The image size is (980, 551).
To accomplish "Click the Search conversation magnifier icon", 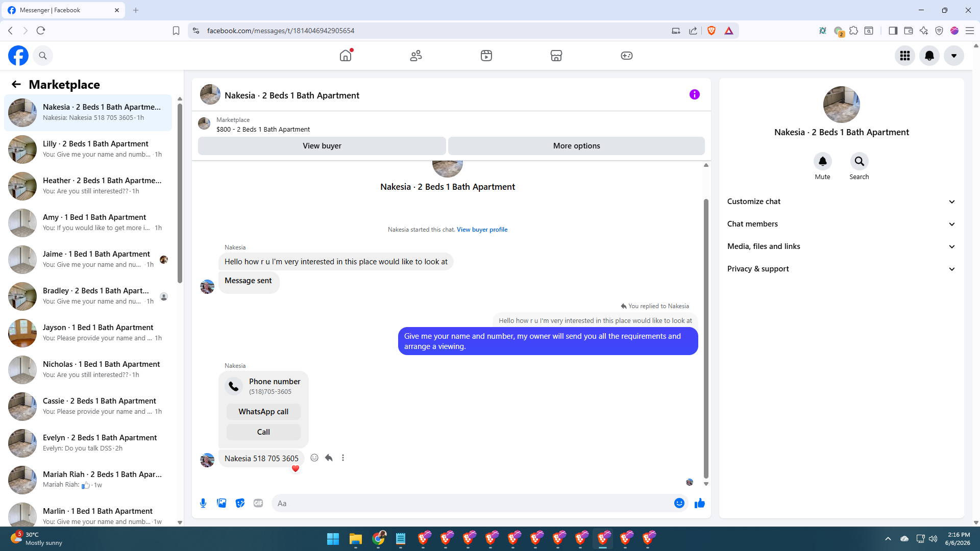I will 860,161.
